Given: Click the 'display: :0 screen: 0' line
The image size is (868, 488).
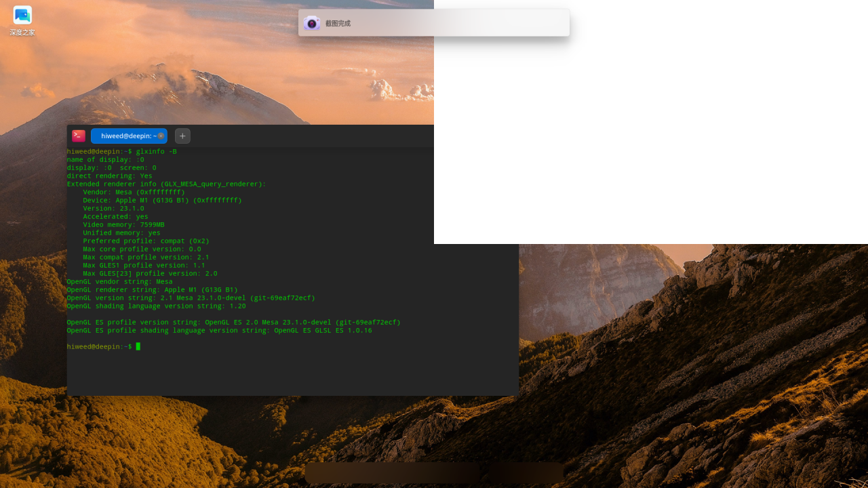Looking at the screenshot, I should coord(112,168).
